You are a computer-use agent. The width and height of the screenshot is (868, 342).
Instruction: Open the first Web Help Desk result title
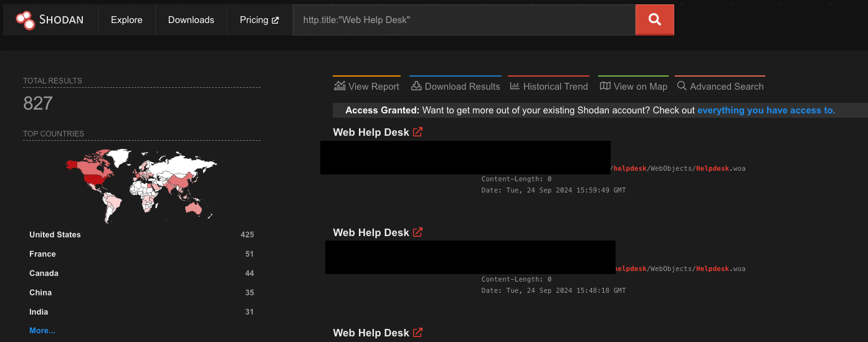(371, 132)
